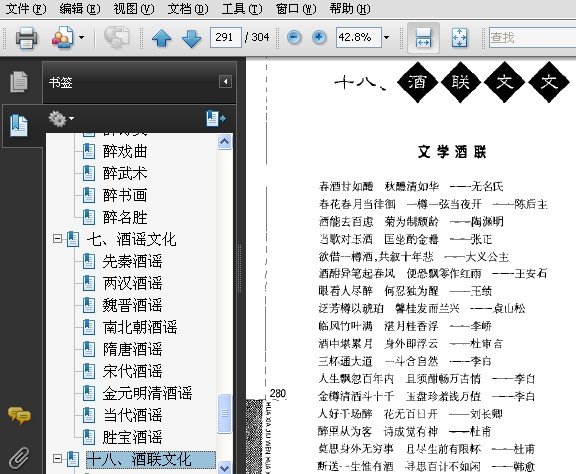Screen dimensions: 576x474
Task: Select the 魏晋酒谣 bookmark
Action: [x=132, y=305]
